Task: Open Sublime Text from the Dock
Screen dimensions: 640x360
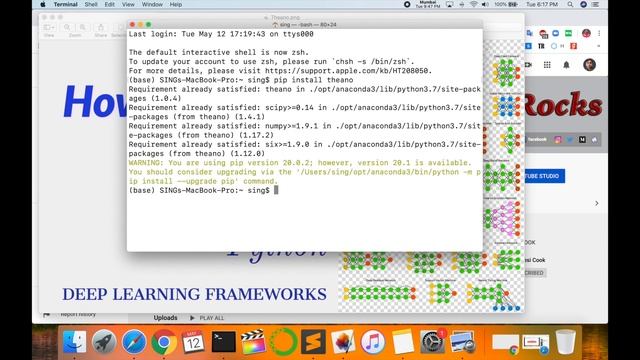Action: tap(313, 341)
